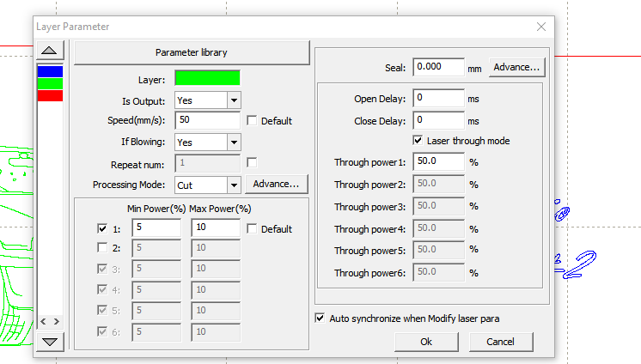641x364 pixels.
Task: Click the down arrow below layer list
Action: click(x=50, y=342)
